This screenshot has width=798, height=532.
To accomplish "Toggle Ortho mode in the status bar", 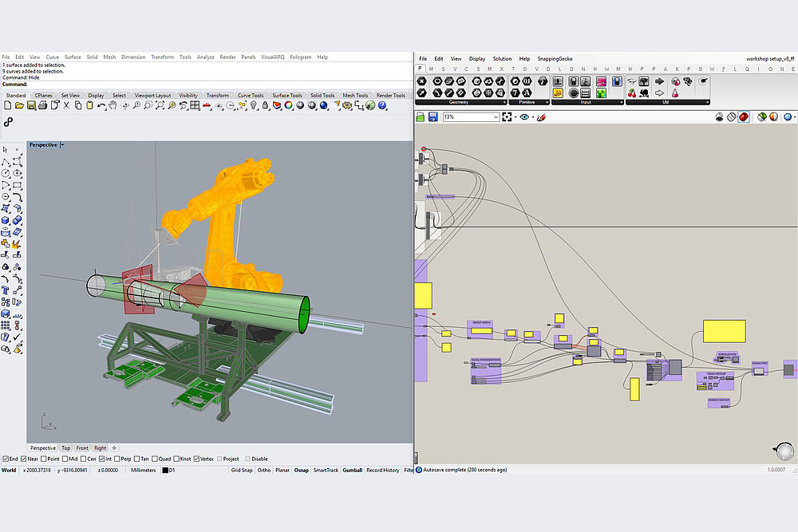I will (264, 470).
